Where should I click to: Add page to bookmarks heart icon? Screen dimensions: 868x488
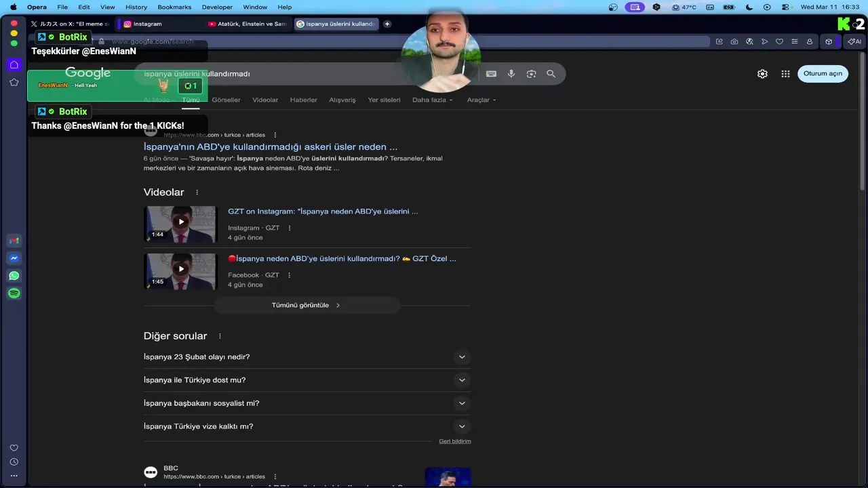point(779,41)
